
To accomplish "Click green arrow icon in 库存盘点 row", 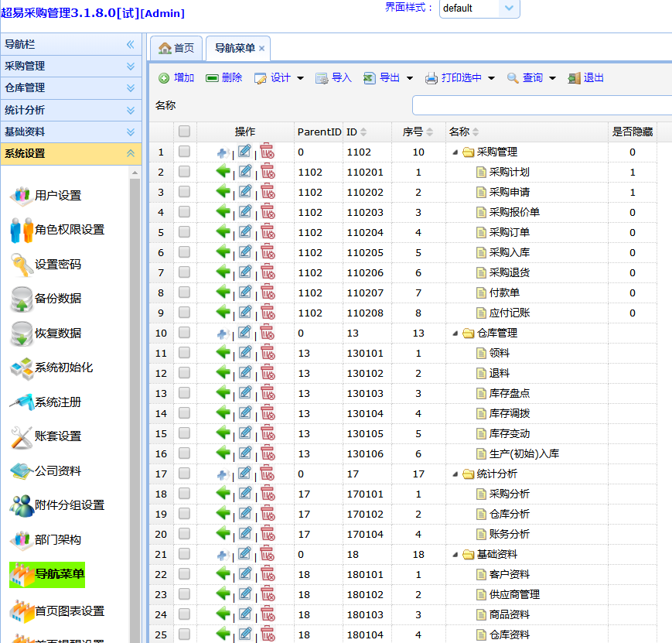I will (223, 393).
